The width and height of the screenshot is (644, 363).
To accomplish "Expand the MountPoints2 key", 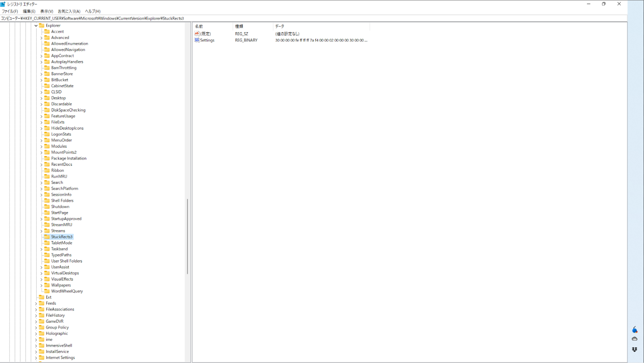I will tap(41, 153).
